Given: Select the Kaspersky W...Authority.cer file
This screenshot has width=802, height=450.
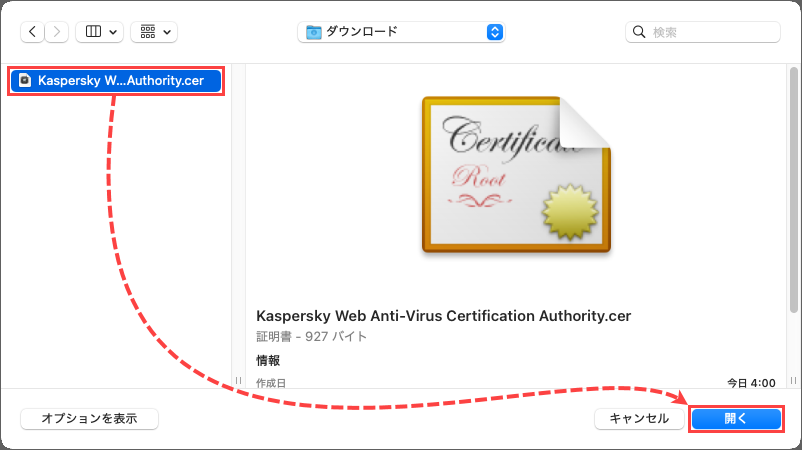Looking at the screenshot, I should (x=116, y=80).
